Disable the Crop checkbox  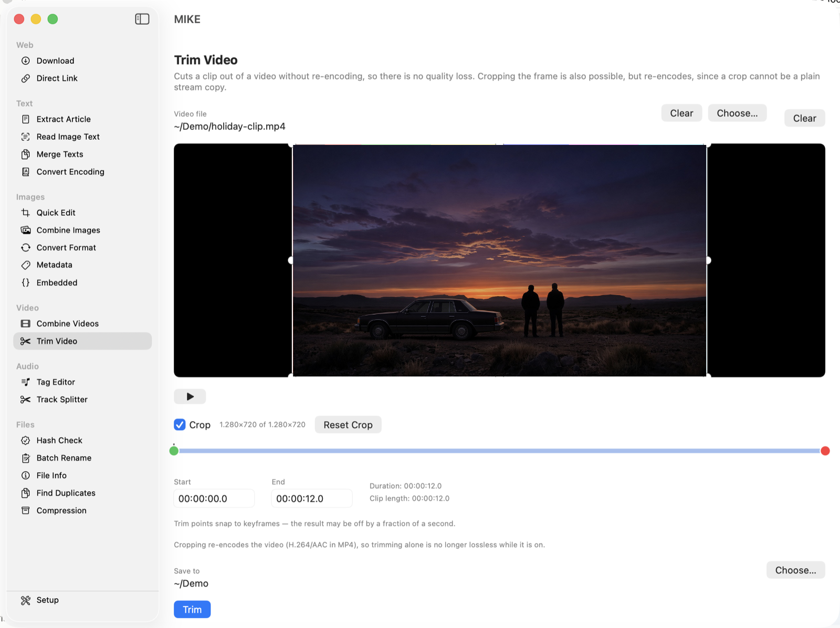[x=180, y=425]
